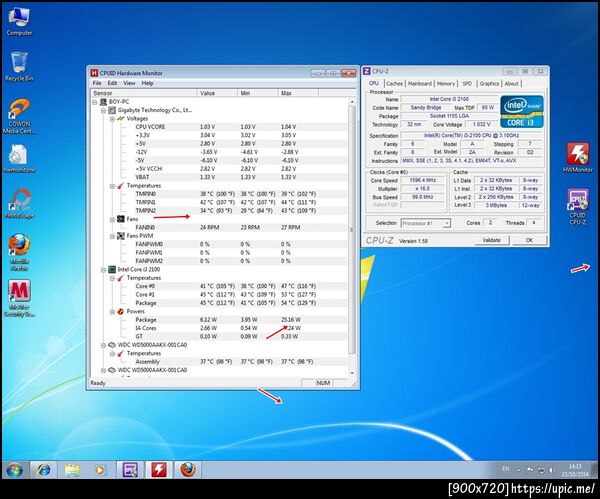The image size is (600, 499).
Task: Switch to the Mainboard tab in CPU-Z
Action: pyautogui.click(x=420, y=83)
